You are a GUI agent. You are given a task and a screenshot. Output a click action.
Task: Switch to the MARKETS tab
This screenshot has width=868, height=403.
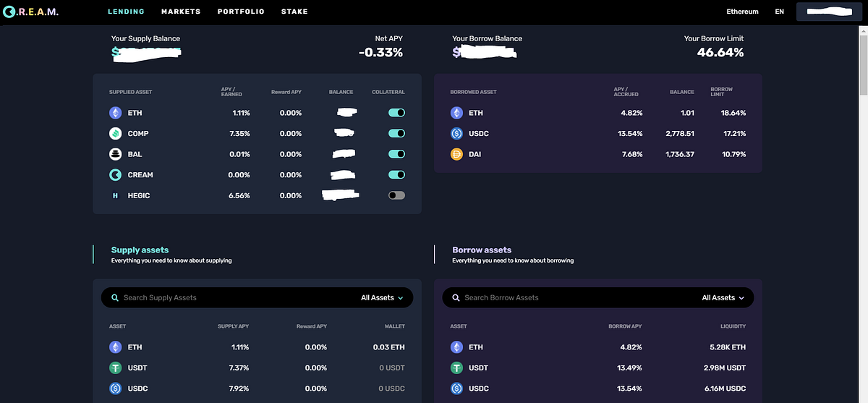[181, 12]
